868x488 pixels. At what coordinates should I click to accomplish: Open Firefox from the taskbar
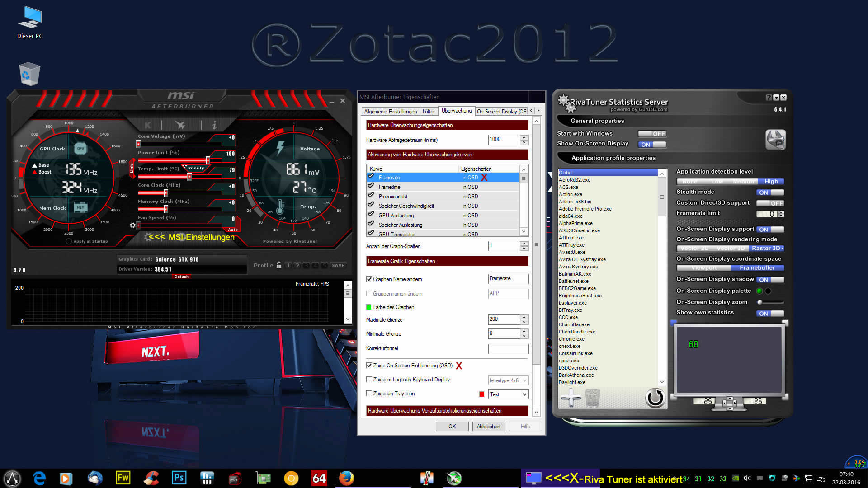[346, 478]
